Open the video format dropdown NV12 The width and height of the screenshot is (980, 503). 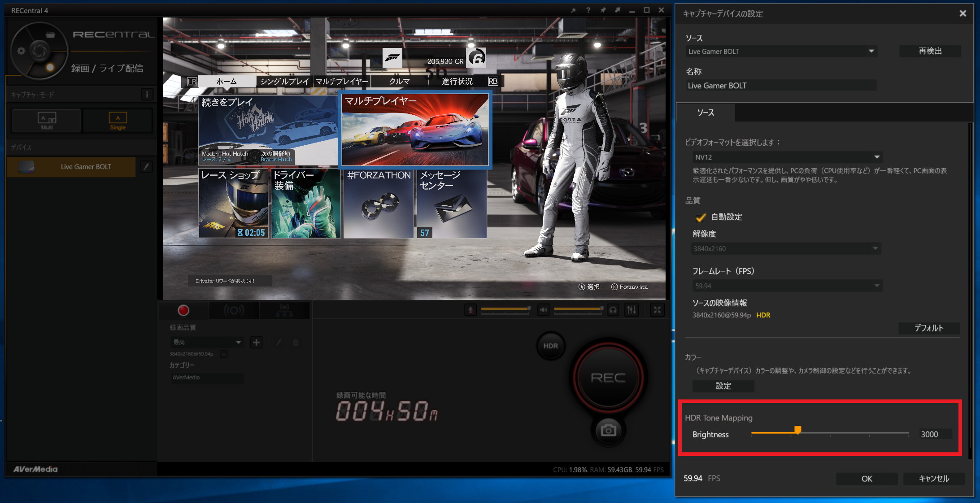[787, 157]
